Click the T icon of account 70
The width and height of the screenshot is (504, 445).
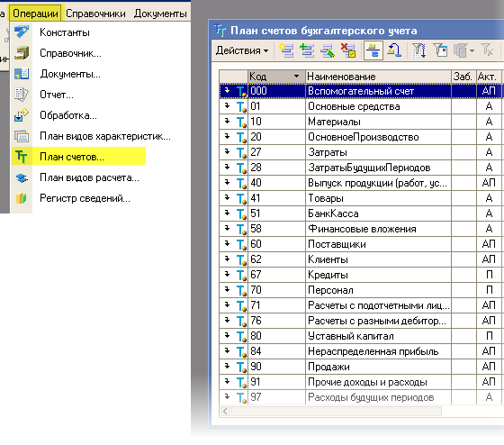tap(241, 290)
